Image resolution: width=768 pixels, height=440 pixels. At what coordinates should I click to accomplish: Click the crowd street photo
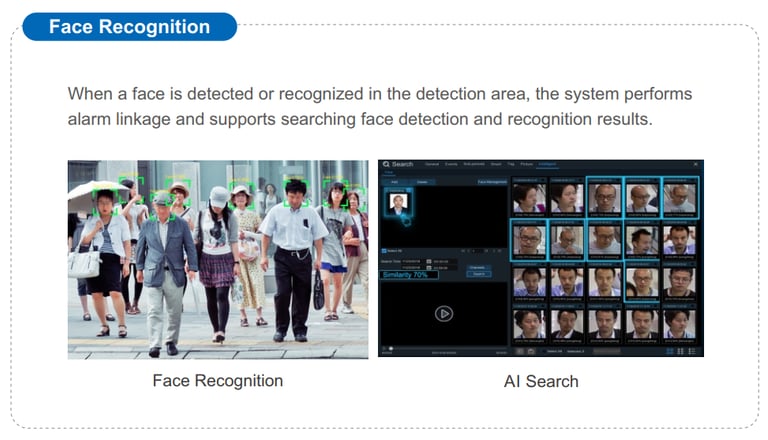pyautogui.click(x=218, y=260)
